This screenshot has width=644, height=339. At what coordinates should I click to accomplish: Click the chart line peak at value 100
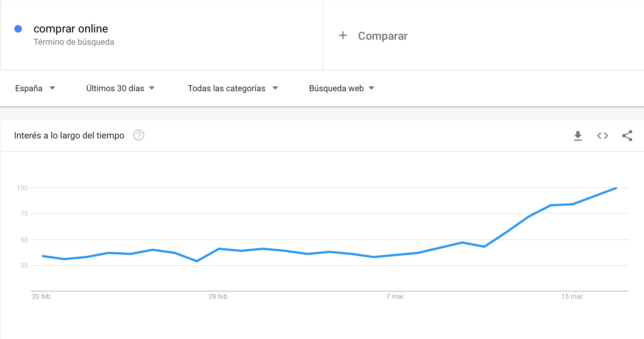[616, 188]
